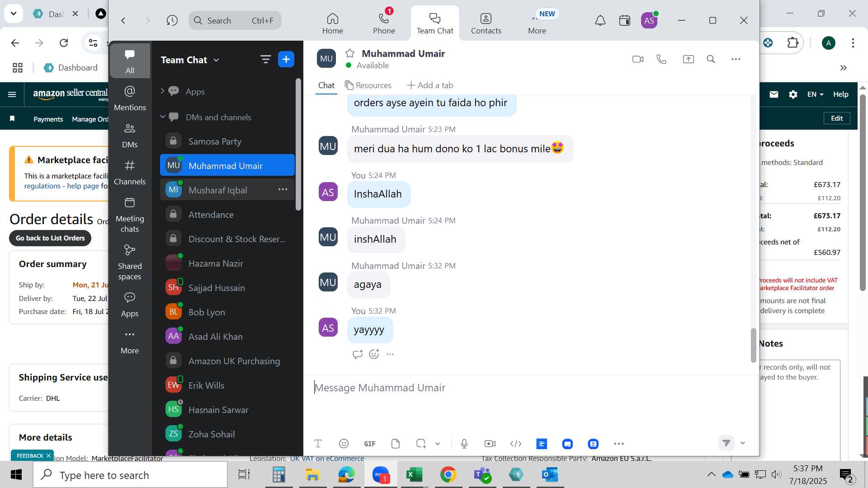Add reaction to yayyyy message
This screenshot has height=488, width=868.
[x=374, y=354]
